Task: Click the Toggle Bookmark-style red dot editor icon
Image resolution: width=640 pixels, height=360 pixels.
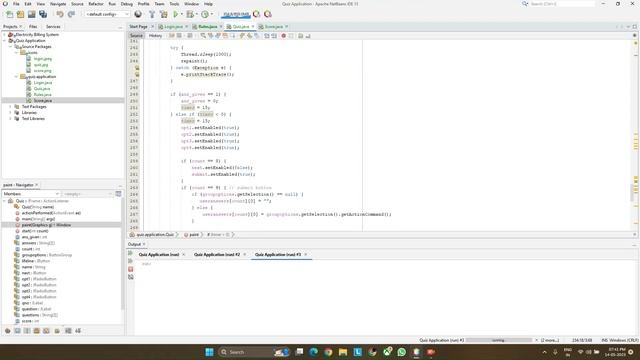Action: coord(284,36)
